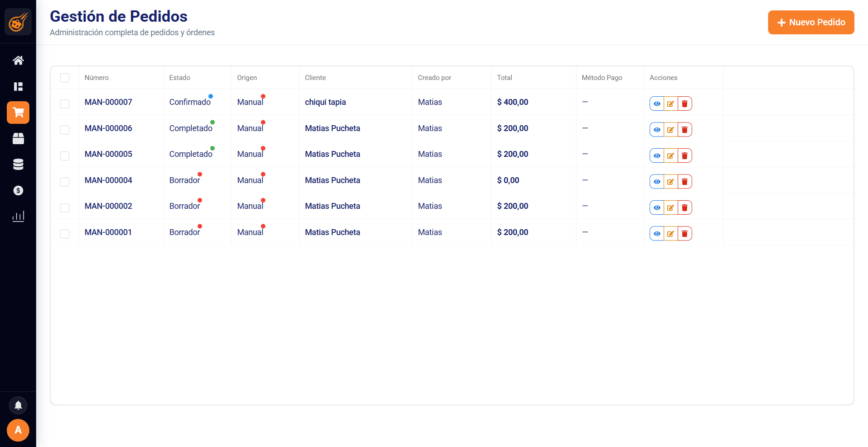This screenshot has width=868, height=447.
Task: Edit order MAN-000002 with pencil icon
Action: pyautogui.click(x=671, y=207)
